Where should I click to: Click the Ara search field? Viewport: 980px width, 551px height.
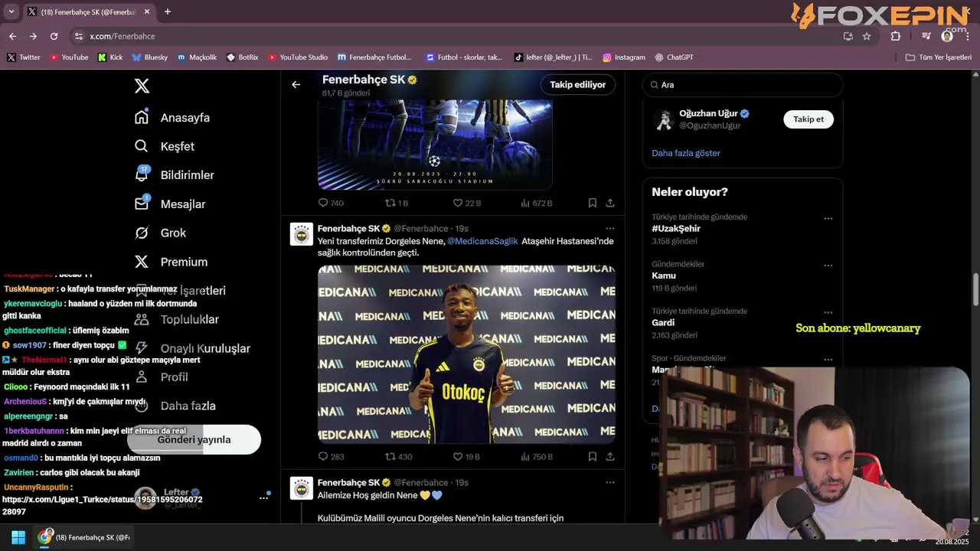coord(743,85)
